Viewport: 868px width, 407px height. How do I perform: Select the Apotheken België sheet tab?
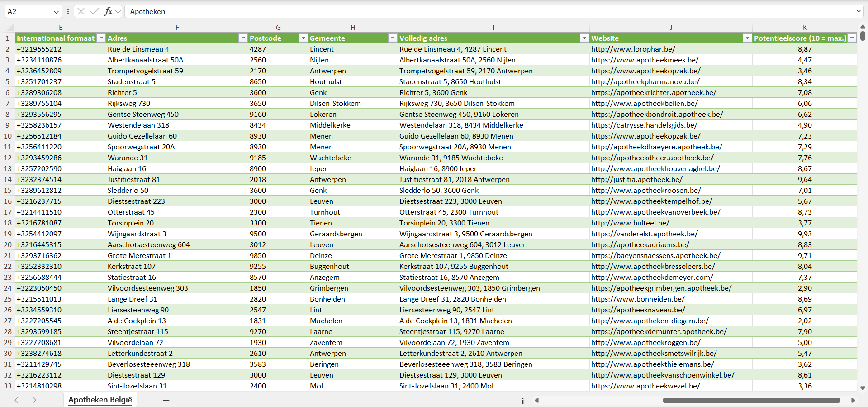pos(100,400)
